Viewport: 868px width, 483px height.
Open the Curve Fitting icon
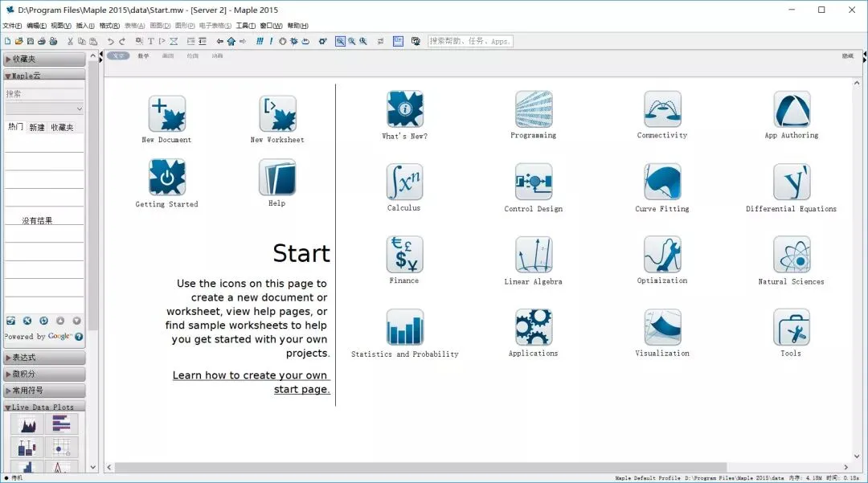(662, 182)
